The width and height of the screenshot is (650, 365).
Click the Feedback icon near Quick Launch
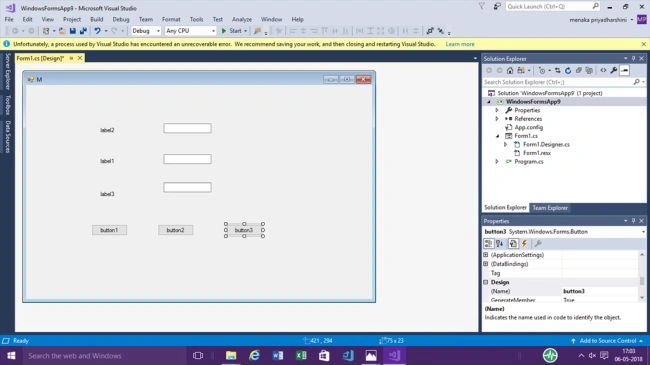pos(497,6)
